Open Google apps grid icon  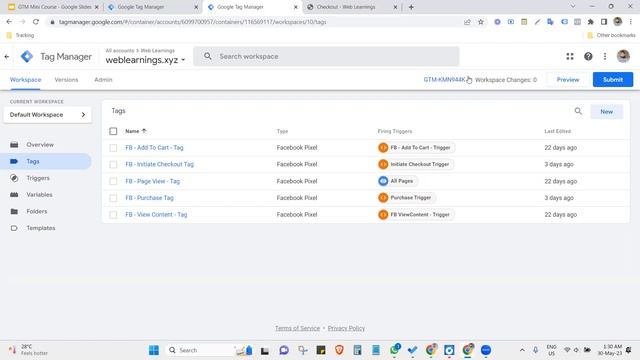coord(570,56)
